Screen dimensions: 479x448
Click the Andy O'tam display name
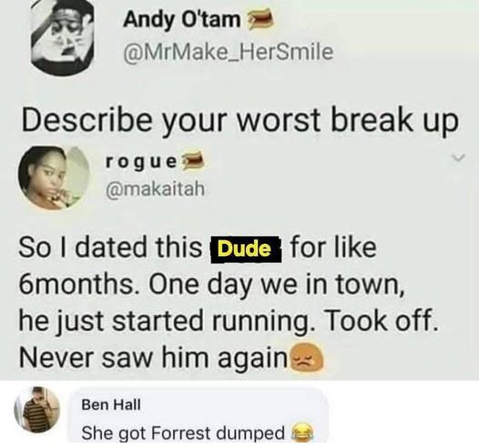click(182, 19)
